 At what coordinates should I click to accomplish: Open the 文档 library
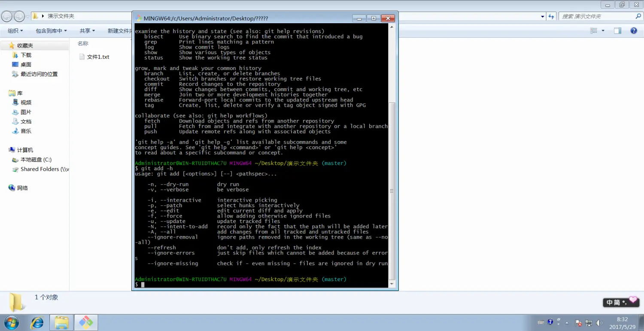pyautogui.click(x=26, y=121)
